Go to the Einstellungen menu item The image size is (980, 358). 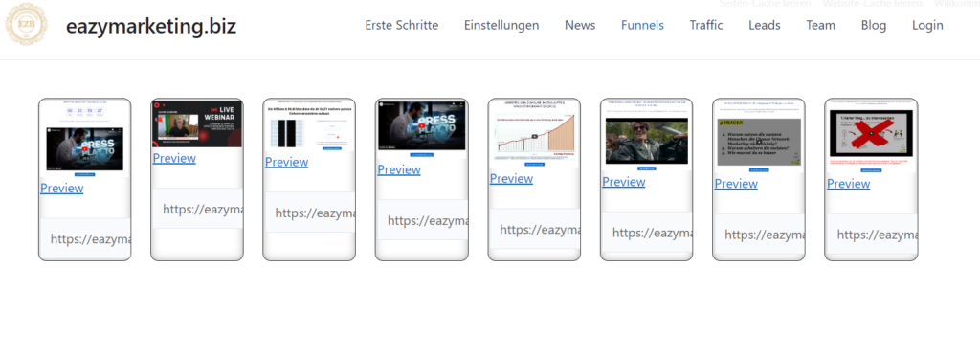click(x=501, y=26)
